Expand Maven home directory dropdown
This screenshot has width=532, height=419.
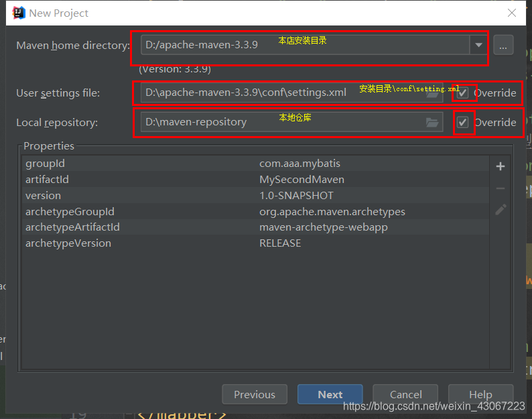(x=478, y=45)
